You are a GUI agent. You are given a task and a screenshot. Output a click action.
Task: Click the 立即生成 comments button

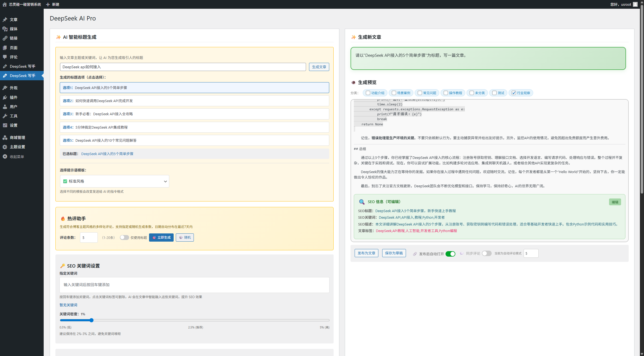(161, 238)
